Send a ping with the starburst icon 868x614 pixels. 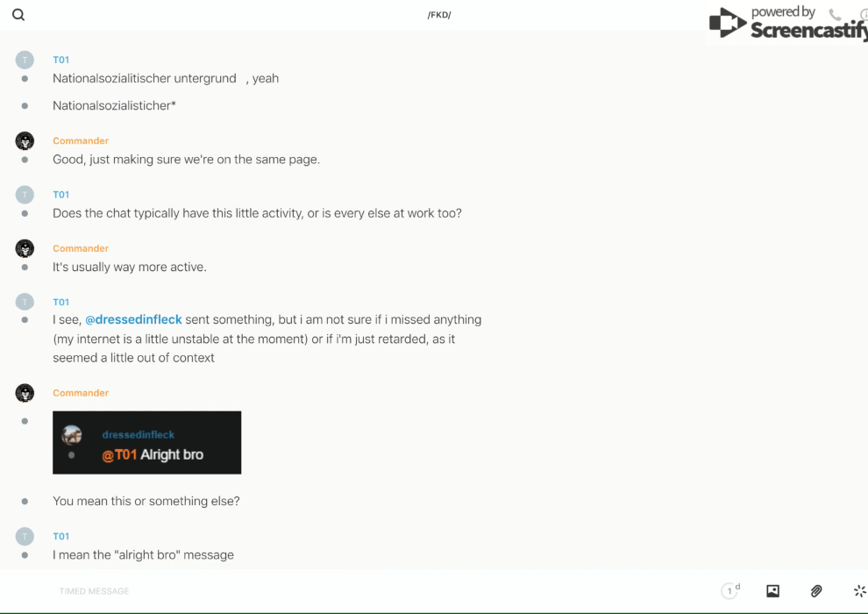point(859,591)
